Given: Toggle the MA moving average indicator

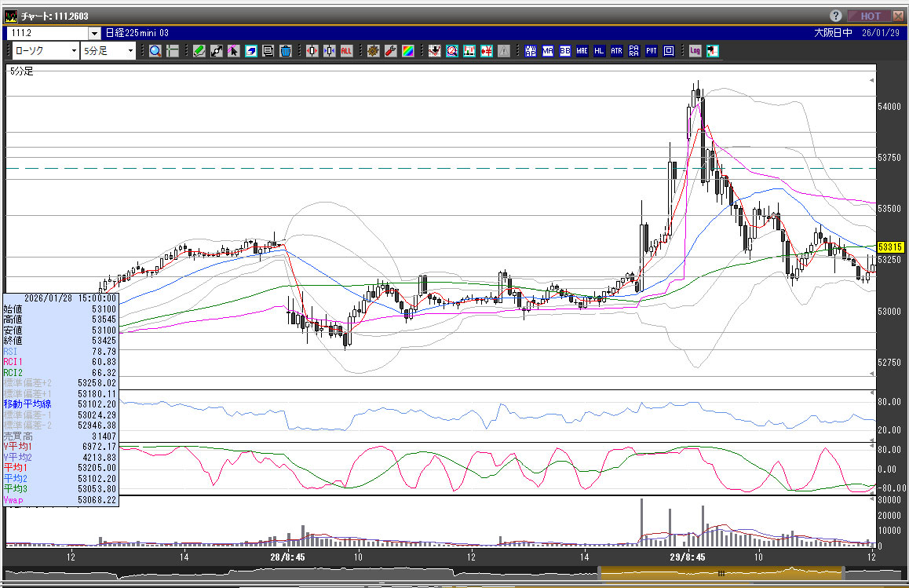Looking at the screenshot, I should (x=548, y=51).
